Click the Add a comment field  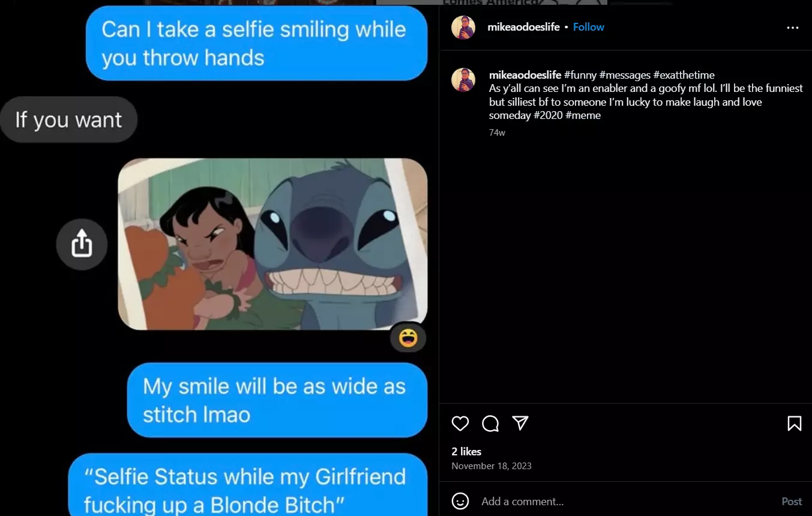tap(624, 501)
